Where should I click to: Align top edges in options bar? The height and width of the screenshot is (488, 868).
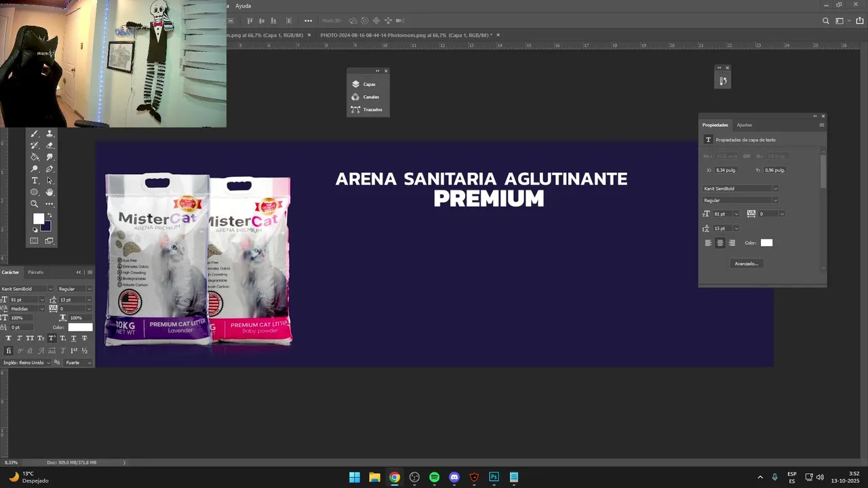[x=250, y=20]
